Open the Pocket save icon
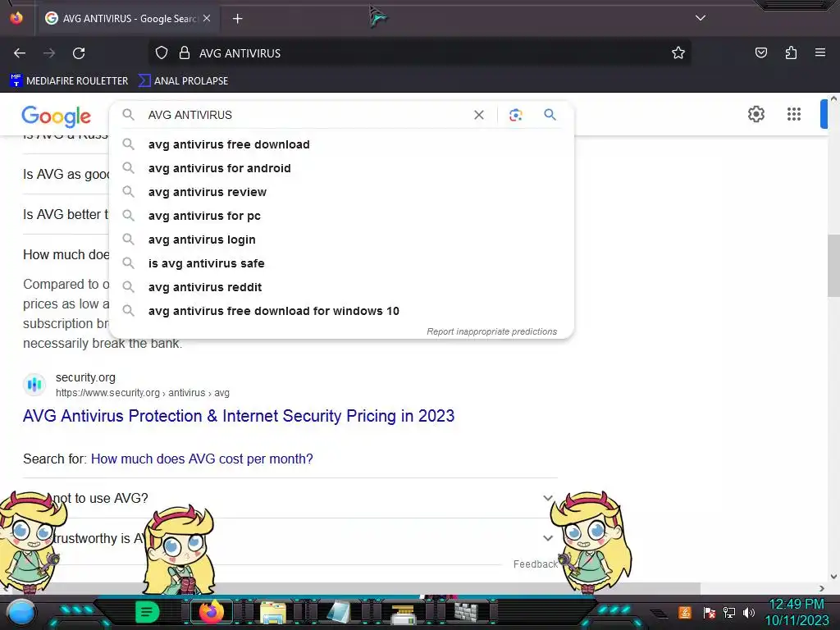Screen dimensions: 840x630 click(x=760, y=53)
